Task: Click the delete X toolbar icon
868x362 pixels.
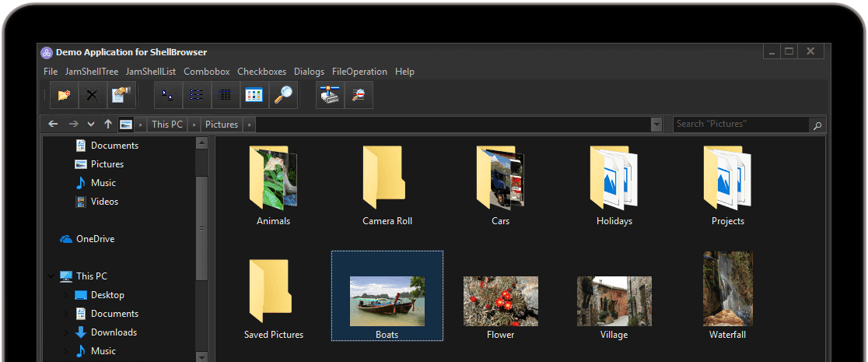Action: click(92, 95)
